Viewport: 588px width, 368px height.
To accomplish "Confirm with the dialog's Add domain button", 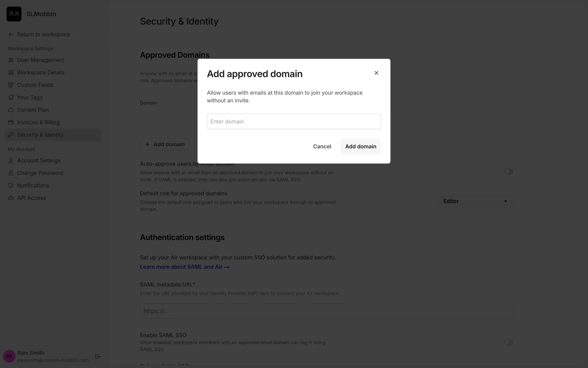I will point(360,147).
